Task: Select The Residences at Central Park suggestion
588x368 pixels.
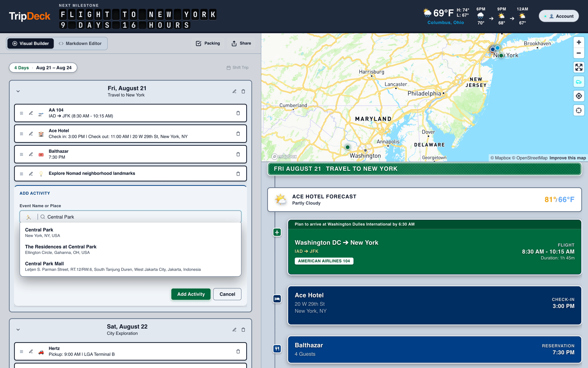Action: pos(130,250)
